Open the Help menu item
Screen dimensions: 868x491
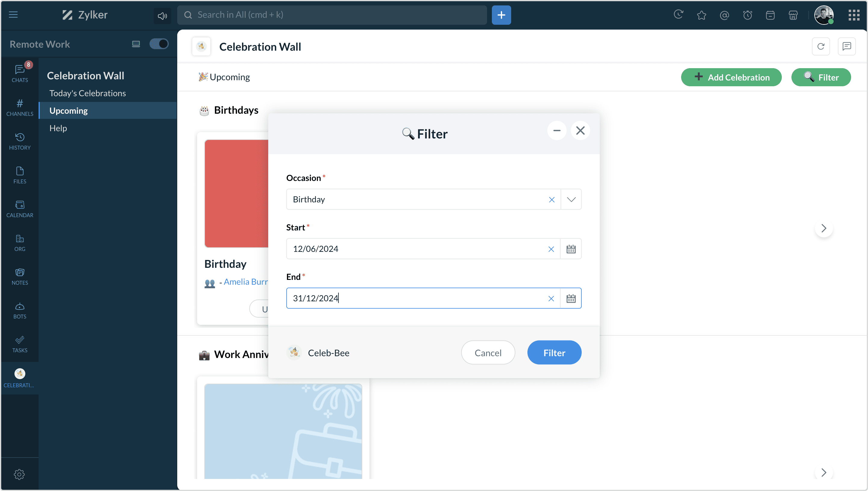coord(58,128)
